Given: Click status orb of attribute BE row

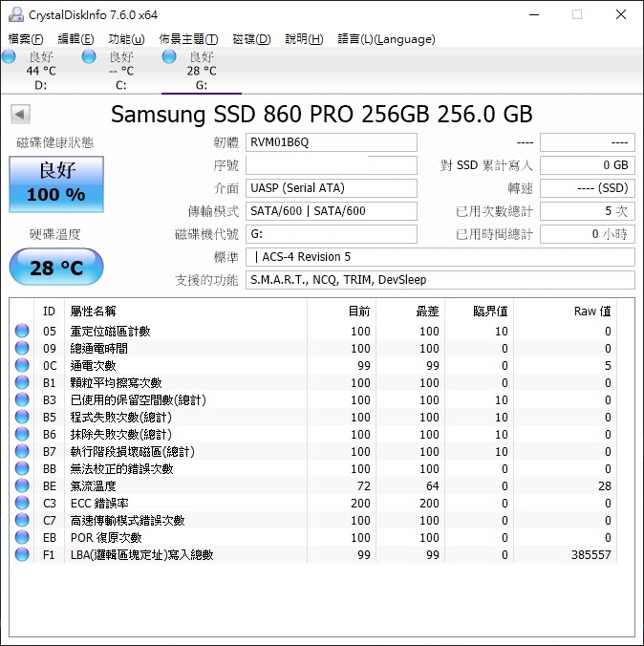Looking at the screenshot, I should point(22,485).
